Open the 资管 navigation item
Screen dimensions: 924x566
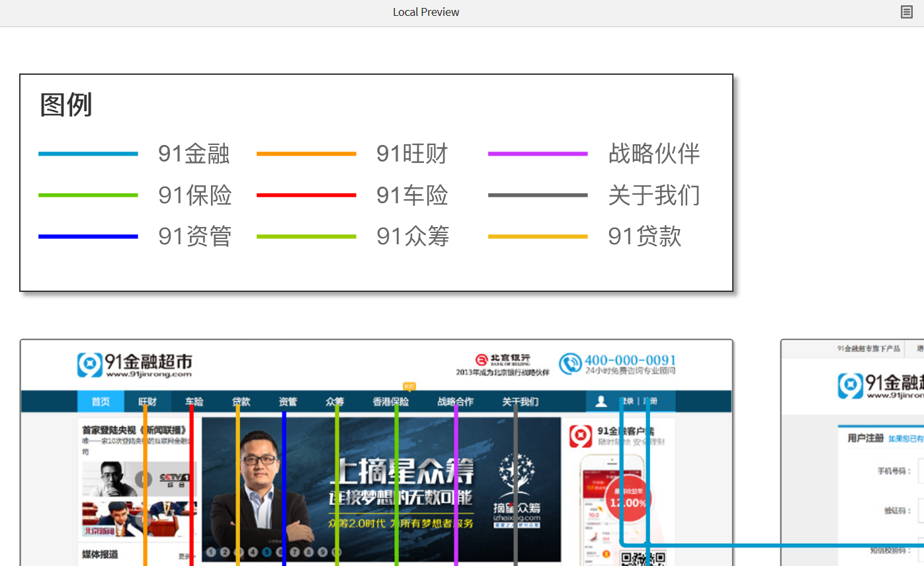288,402
